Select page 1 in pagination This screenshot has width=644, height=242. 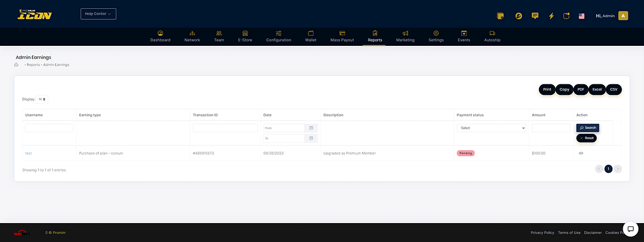pyautogui.click(x=609, y=168)
